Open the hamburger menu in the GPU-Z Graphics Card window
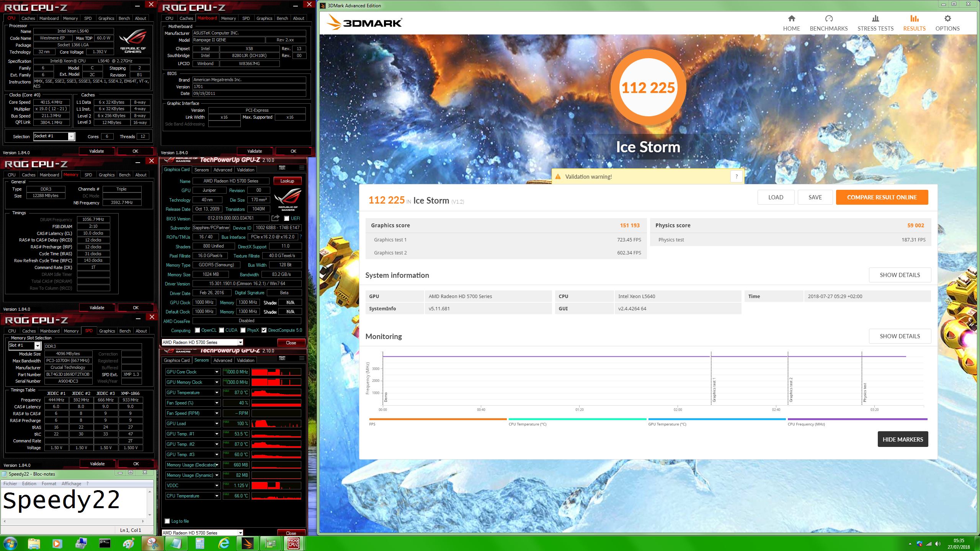Screen dimensions: 980x551 pyautogui.click(x=302, y=168)
